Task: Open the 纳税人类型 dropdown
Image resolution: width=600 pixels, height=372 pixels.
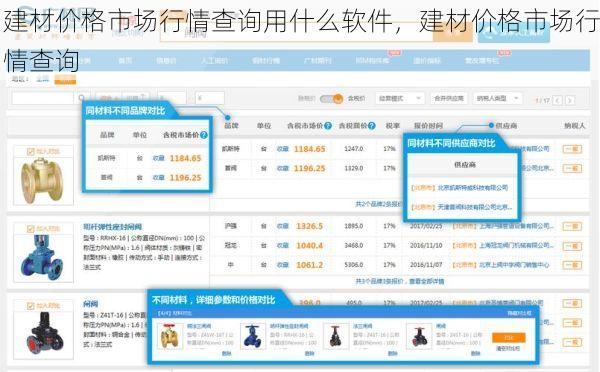Action: pyautogui.click(x=497, y=99)
